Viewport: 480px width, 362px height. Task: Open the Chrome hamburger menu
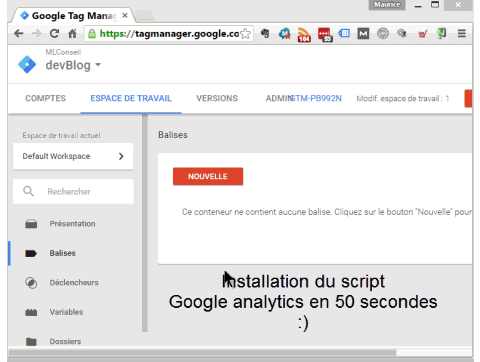[x=461, y=33]
